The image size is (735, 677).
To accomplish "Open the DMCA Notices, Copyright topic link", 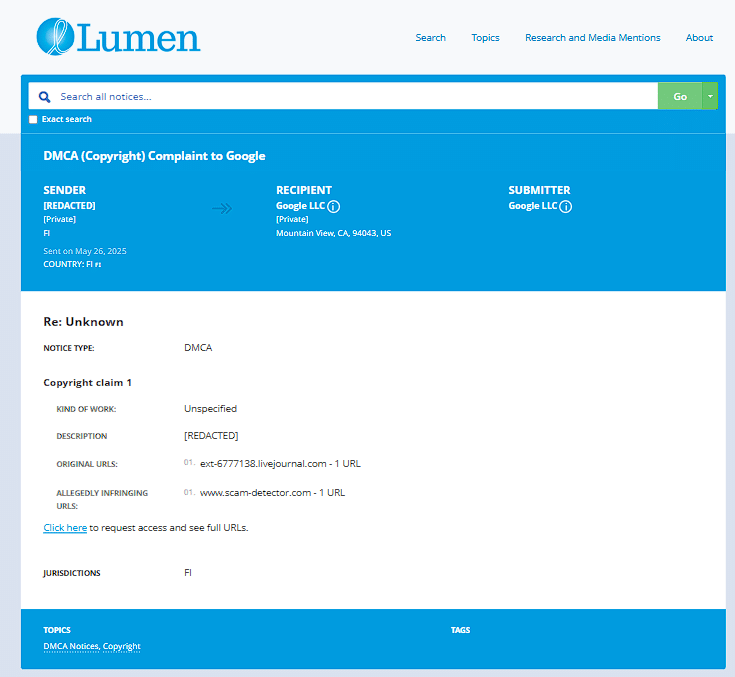I will click(x=92, y=647).
